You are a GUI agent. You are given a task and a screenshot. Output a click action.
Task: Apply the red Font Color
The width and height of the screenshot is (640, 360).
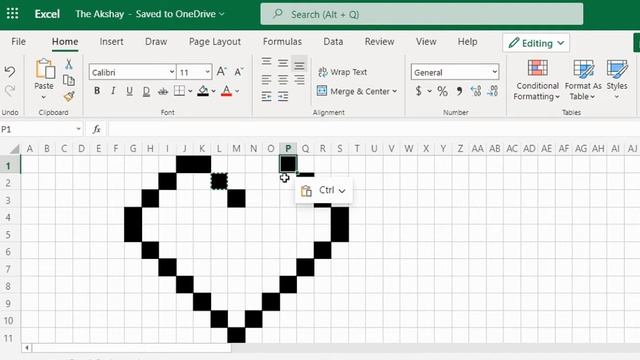227,91
